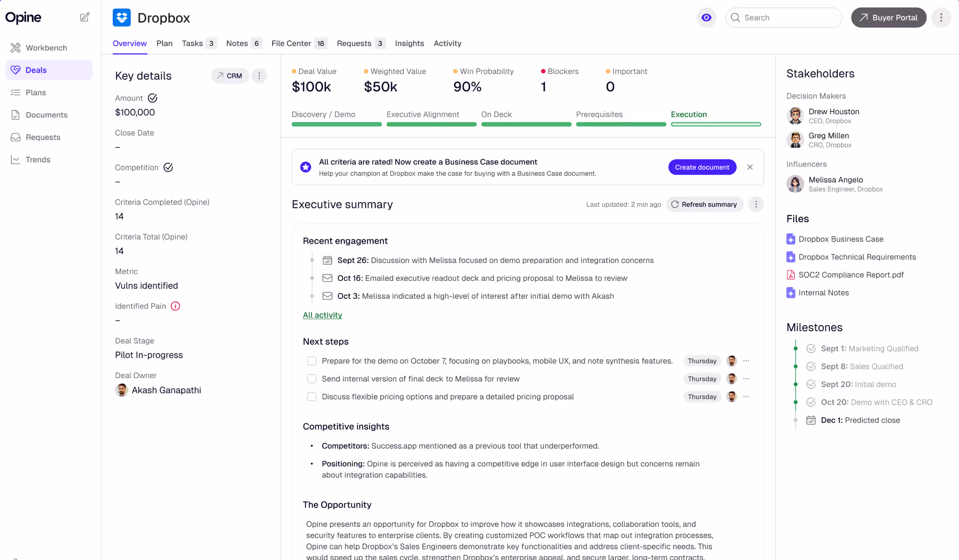Click the Dropbox logo icon
959x560 pixels.
pos(122,17)
